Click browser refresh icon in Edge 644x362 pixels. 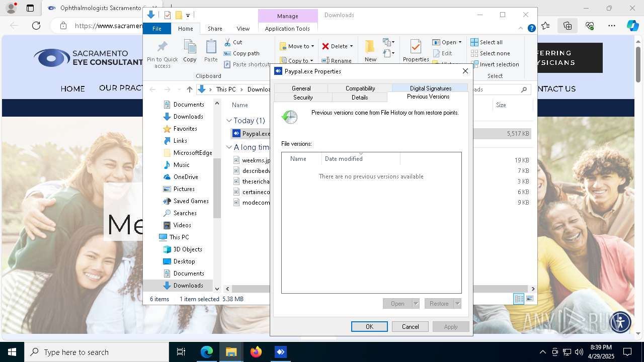pyautogui.click(x=36, y=26)
